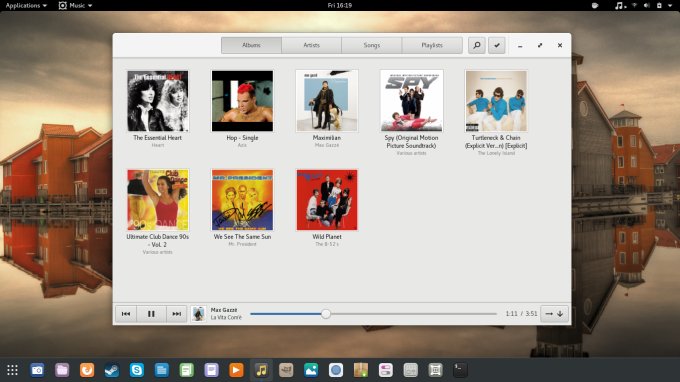Click the 'Hop - Single' album title
Screen dimensions: 680x382
[242, 137]
